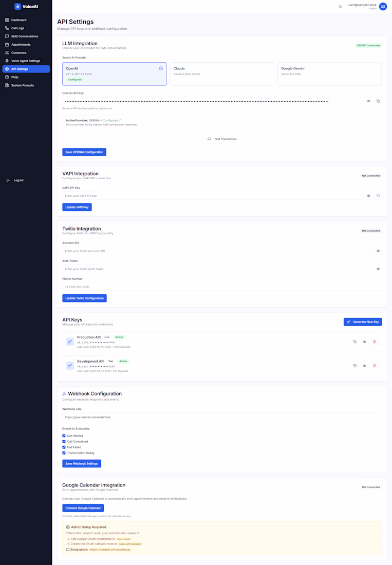
Task: Open System Prompts page
Action: pyautogui.click(x=26, y=85)
